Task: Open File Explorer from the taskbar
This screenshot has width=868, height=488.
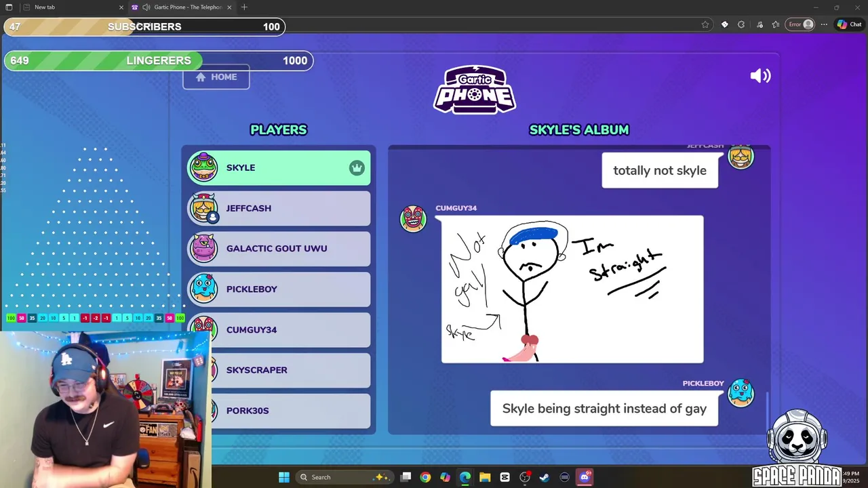Action: click(x=485, y=477)
